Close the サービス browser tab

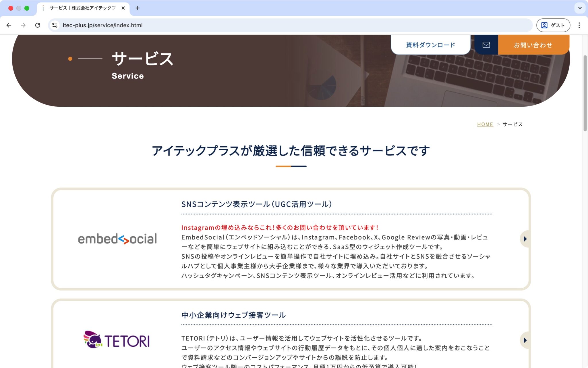coord(123,8)
